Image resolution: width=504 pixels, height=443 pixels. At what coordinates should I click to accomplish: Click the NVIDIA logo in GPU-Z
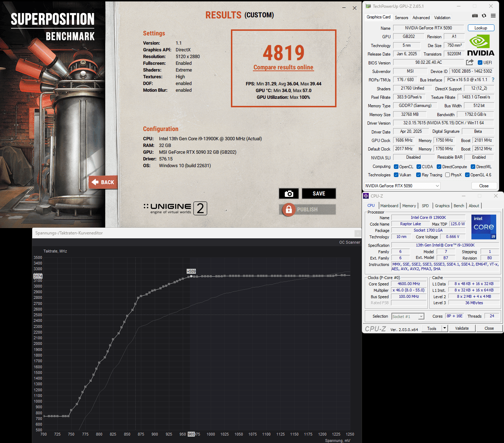click(480, 45)
